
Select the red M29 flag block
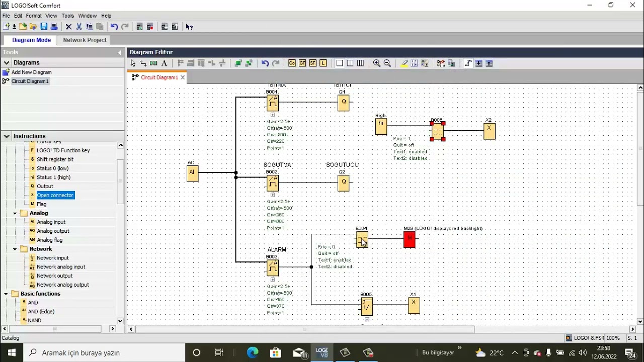click(x=410, y=239)
